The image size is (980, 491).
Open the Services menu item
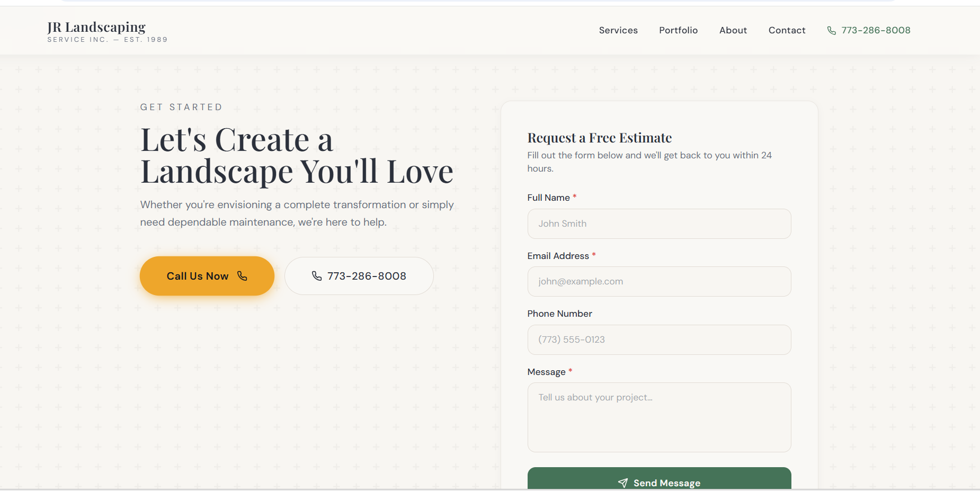[x=618, y=30]
